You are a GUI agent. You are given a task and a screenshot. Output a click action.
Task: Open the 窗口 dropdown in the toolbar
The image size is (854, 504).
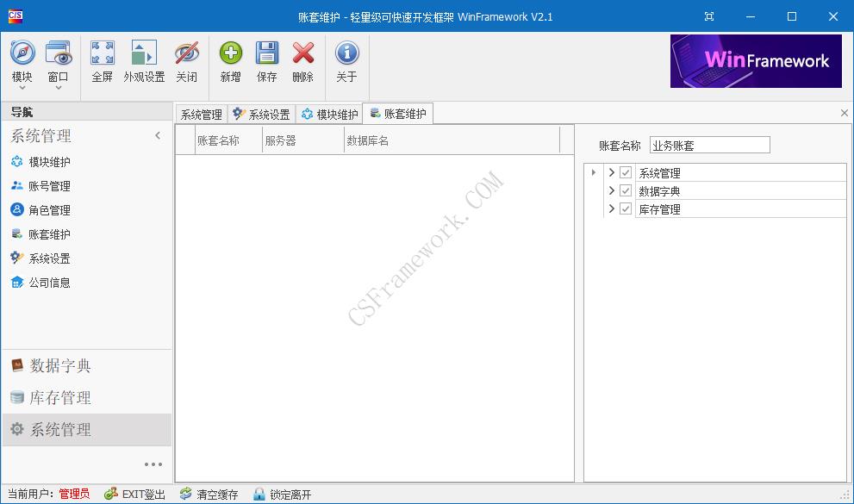click(59, 60)
